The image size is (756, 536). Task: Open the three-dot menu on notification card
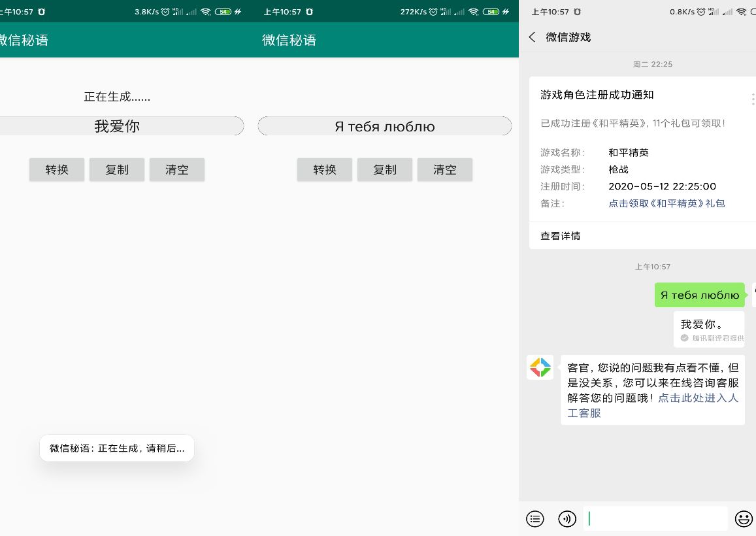pyautogui.click(x=752, y=99)
